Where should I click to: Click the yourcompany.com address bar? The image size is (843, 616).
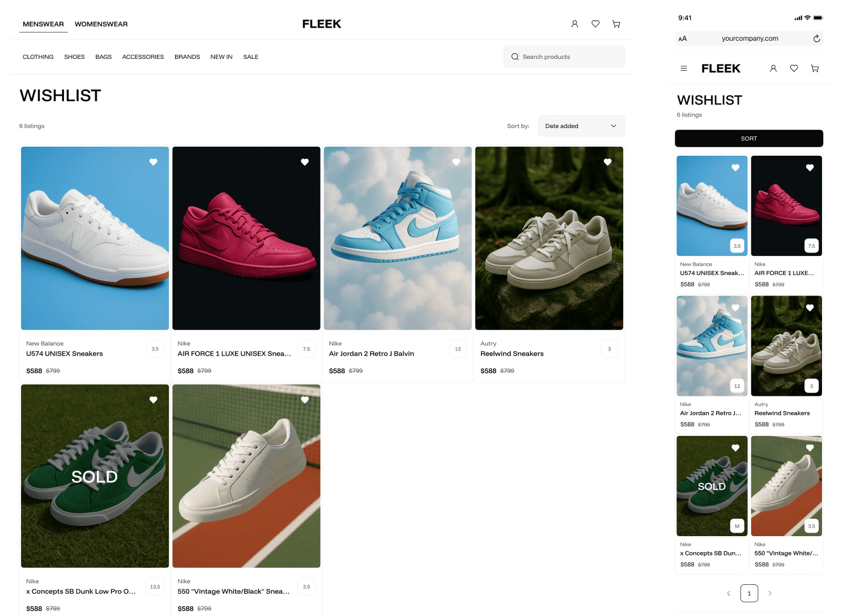pyautogui.click(x=750, y=38)
